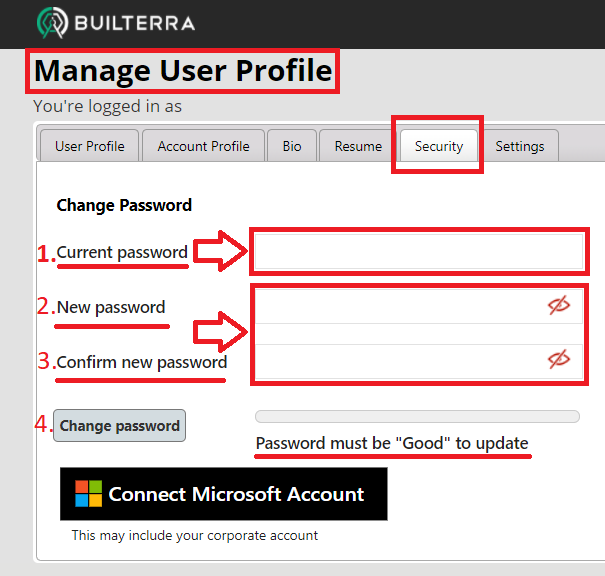Click the Microsoft four-color logo
Image resolution: width=605 pixels, height=576 pixels.
pyautogui.click(x=88, y=493)
